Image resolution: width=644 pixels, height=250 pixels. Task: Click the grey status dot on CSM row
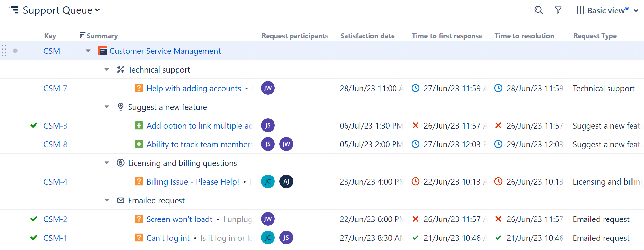click(x=15, y=51)
